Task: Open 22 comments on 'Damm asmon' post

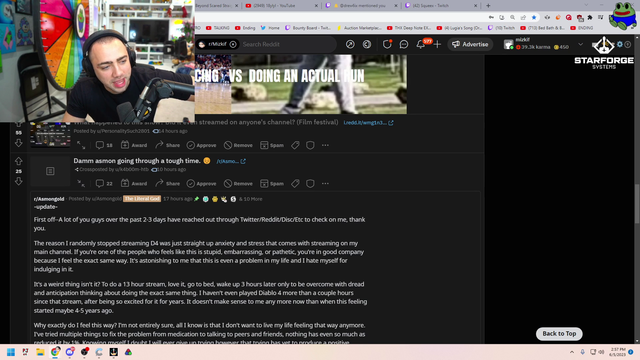Action: pos(104,184)
